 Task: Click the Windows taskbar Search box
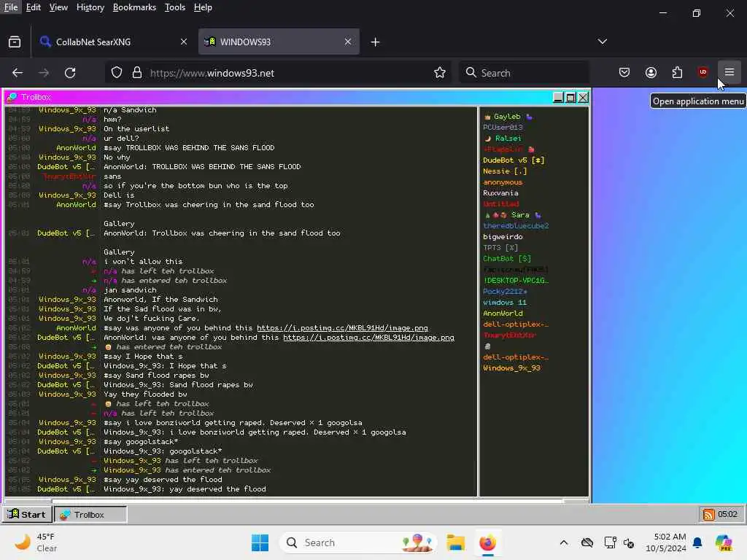point(357,542)
